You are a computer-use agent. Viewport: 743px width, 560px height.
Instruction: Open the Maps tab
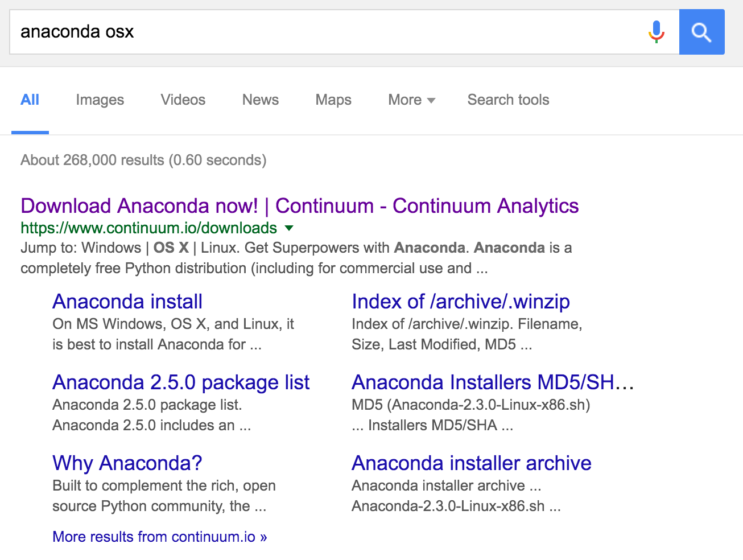(x=333, y=100)
